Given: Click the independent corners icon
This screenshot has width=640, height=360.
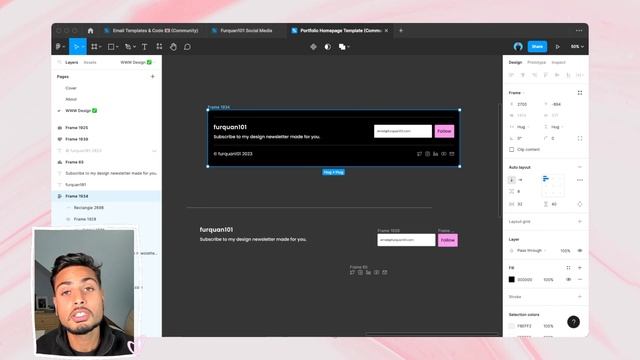Looking at the screenshot, I should click(x=580, y=138).
